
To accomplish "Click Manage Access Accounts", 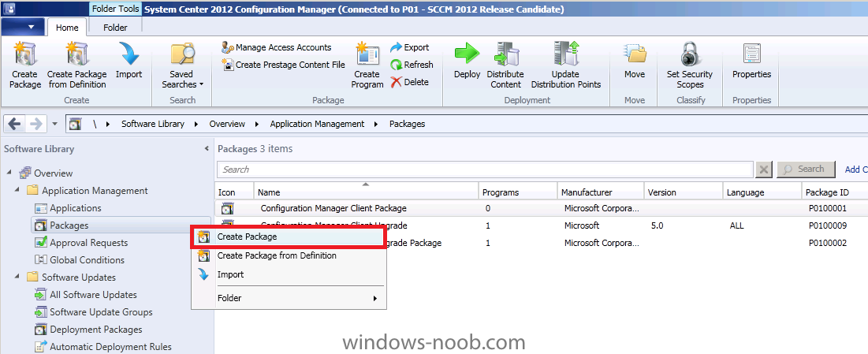I will pyautogui.click(x=276, y=47).
